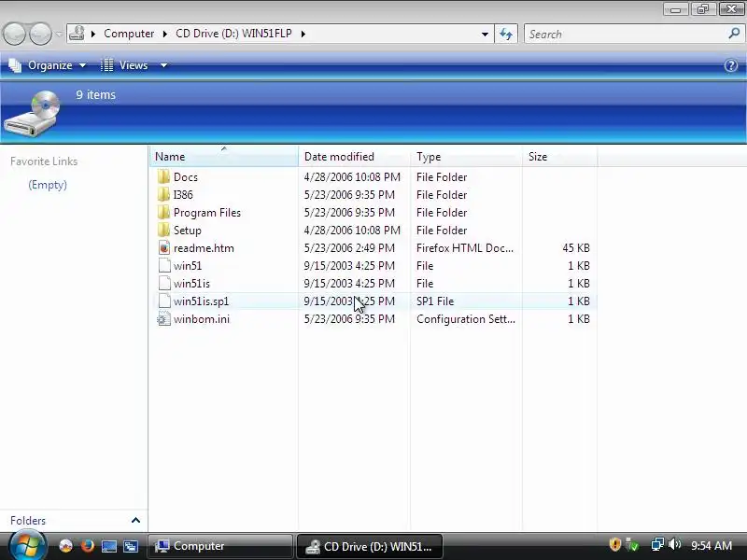
Task: Select the win51is.sp1 file icon
Action: (164, 301)
